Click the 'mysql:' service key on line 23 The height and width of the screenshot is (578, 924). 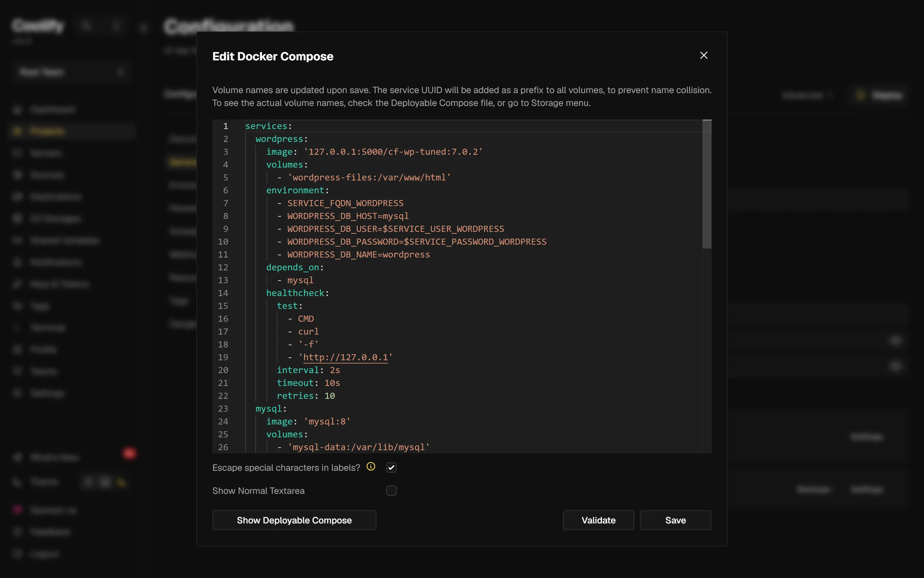[271, 409]
